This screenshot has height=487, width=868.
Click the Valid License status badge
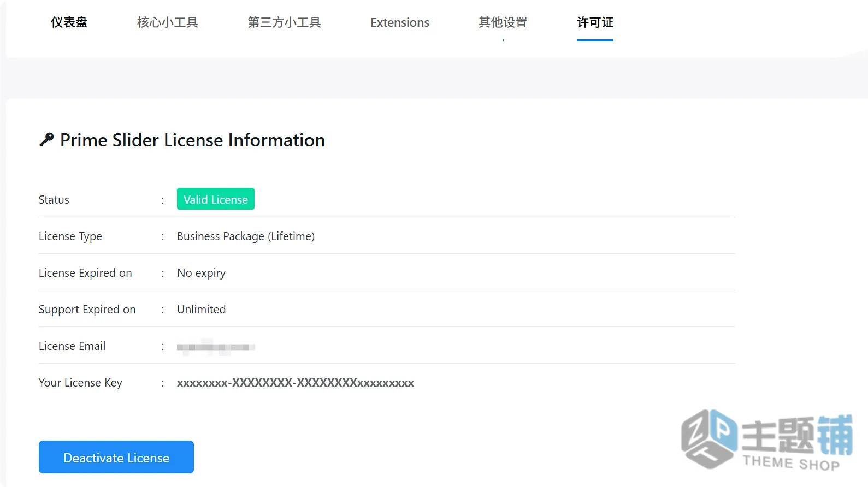point(216,199)
